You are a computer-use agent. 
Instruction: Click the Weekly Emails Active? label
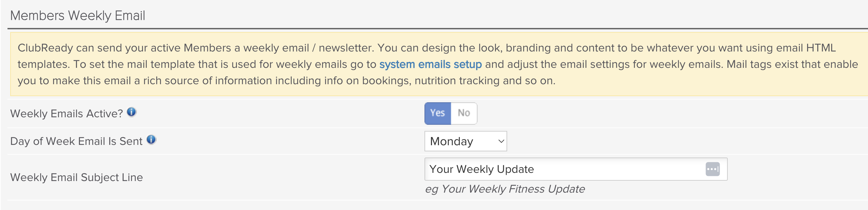coord(66,114)
